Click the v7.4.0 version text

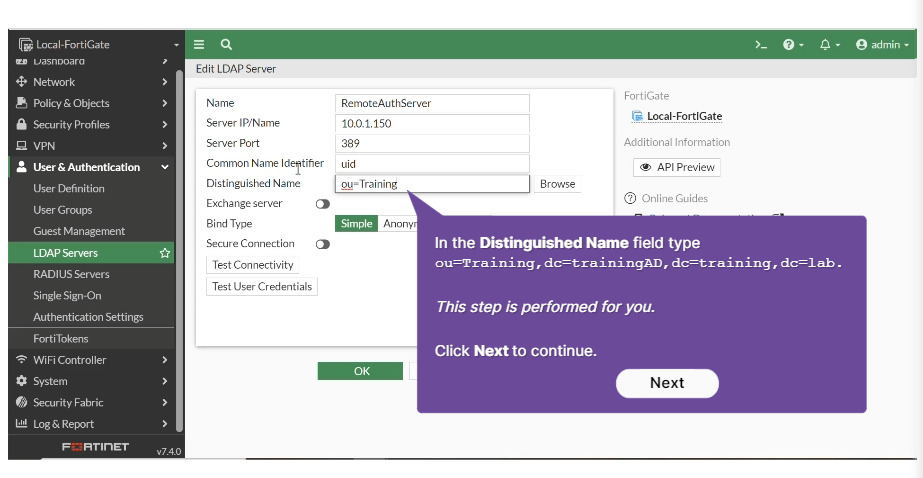(169, 452)
